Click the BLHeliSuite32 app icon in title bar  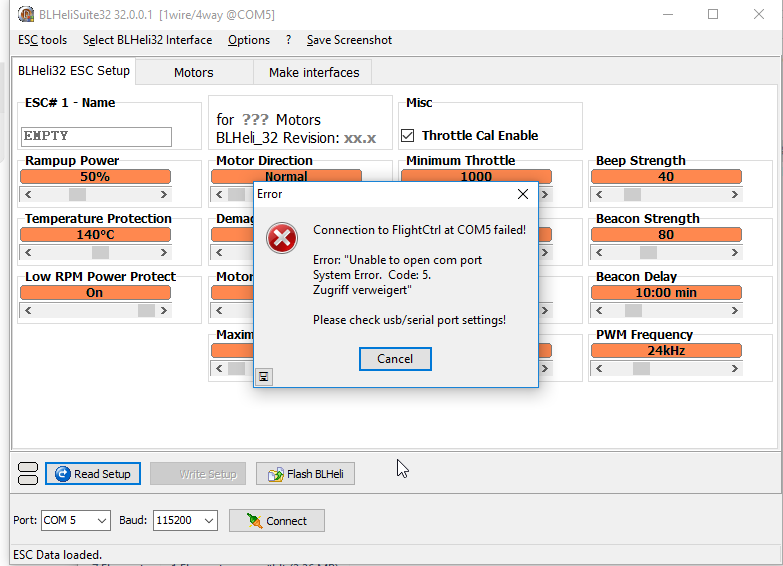(26, 15)
